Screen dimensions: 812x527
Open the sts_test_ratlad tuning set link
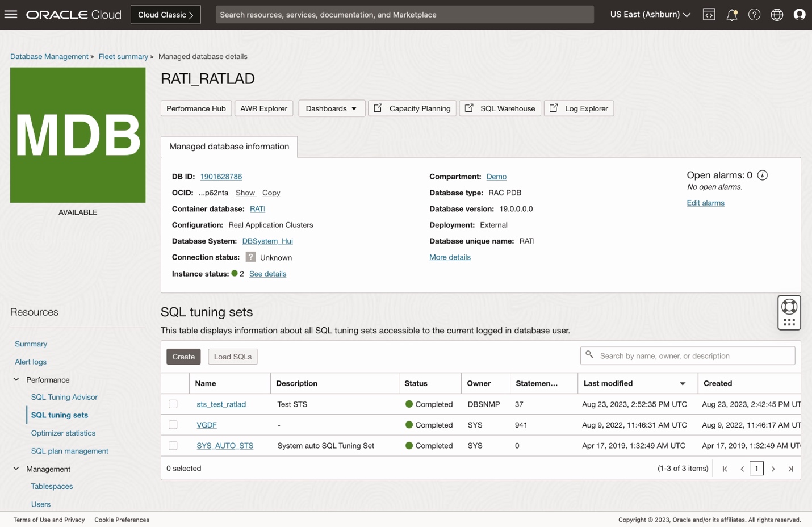click(x=221, y=404)
